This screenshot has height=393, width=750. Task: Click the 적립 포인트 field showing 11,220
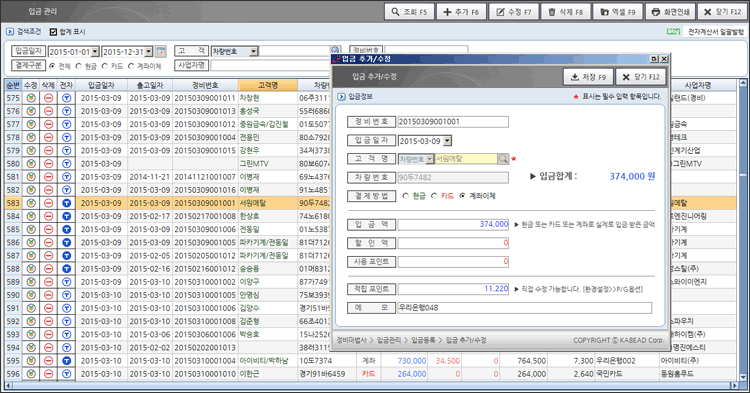point(453,289)
